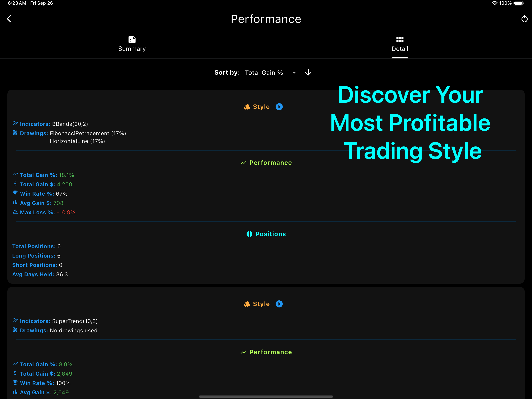Tap the refresh icon in header
This screenshot has height=399, width=532.
[x=524, y=19]
